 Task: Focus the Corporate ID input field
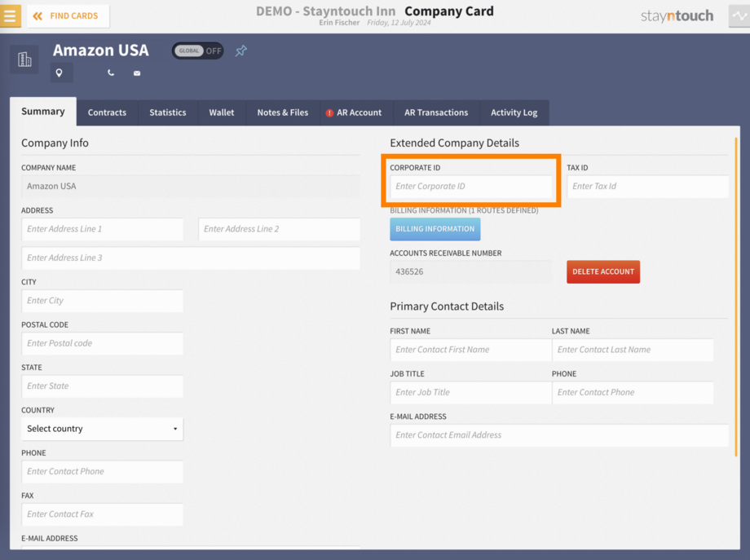(470, 187)
